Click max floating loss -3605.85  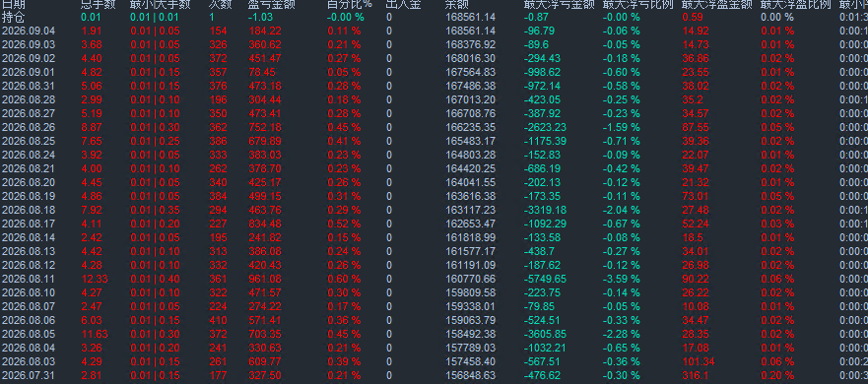click(x=545, y=334)
